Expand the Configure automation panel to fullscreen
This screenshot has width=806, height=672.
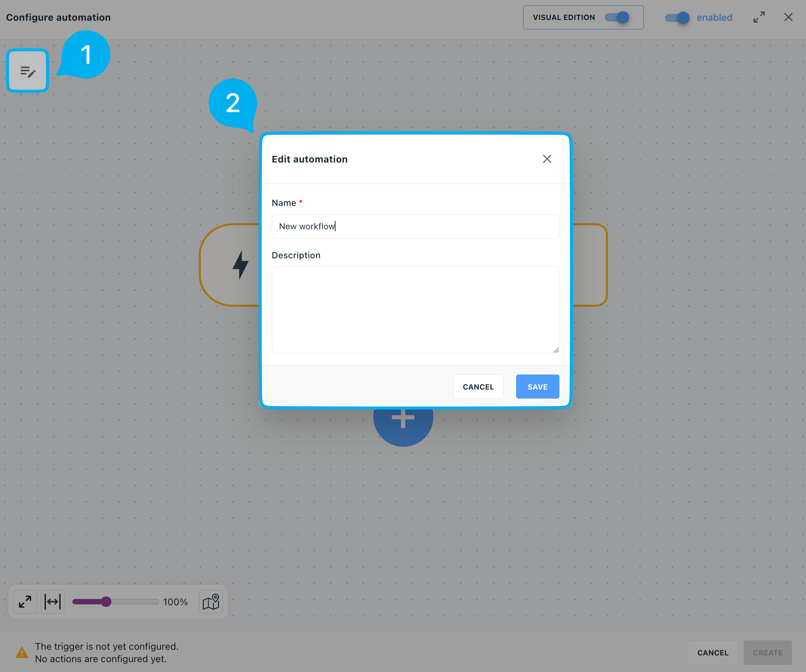click(x=759, y=17)
